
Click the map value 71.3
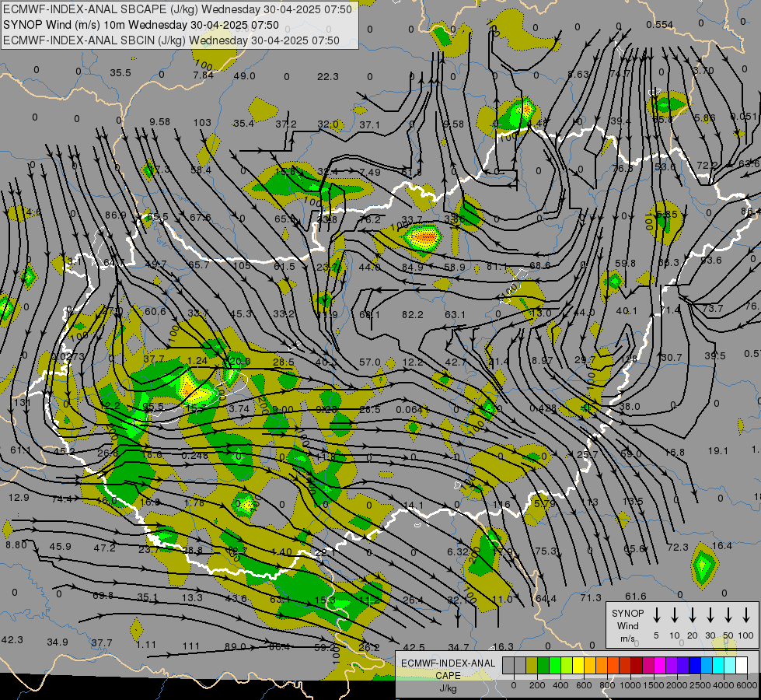591,597
